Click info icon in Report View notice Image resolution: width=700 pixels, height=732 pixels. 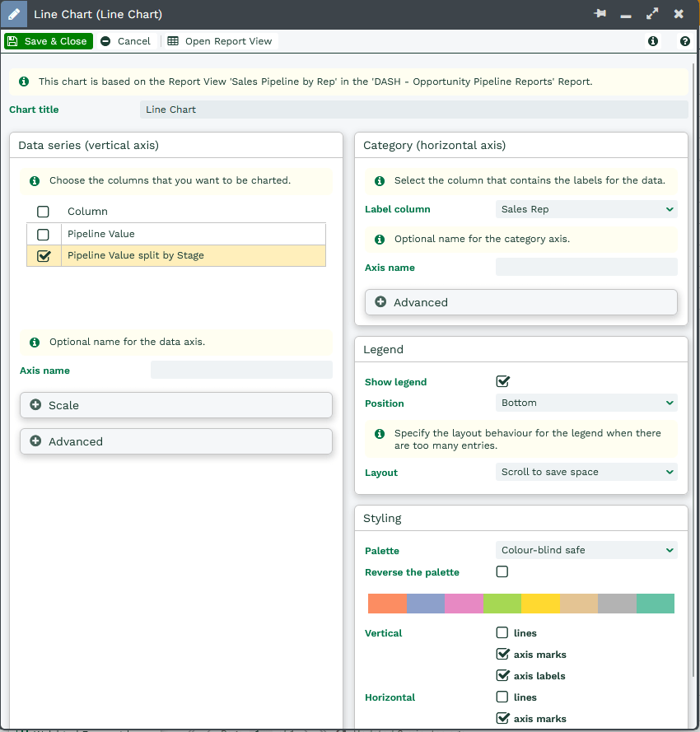(x=24, y=82)
